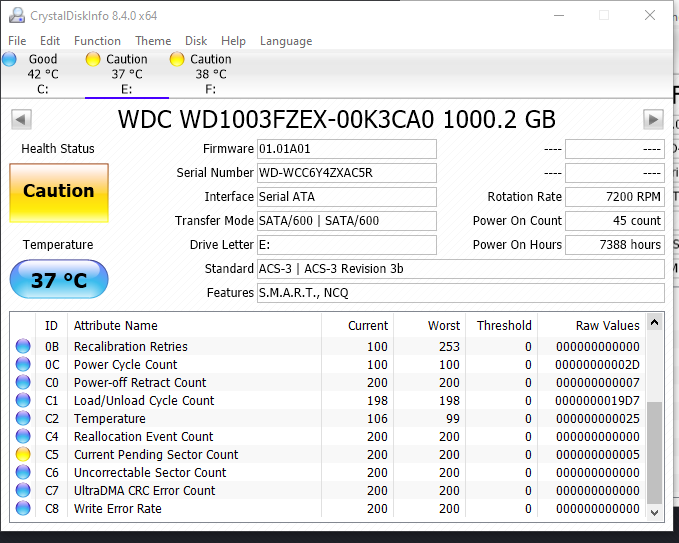Click the yellow Caution health status button
The width and height of the screenshot is (679, 543).
point(59,193)
